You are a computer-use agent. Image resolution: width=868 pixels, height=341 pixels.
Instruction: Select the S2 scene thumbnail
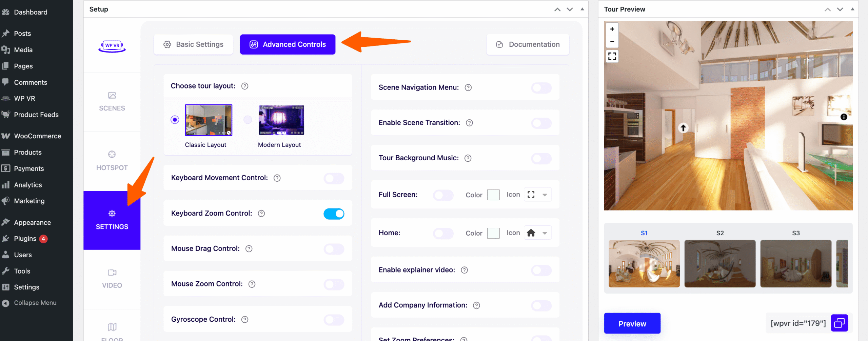pos(719,263)
